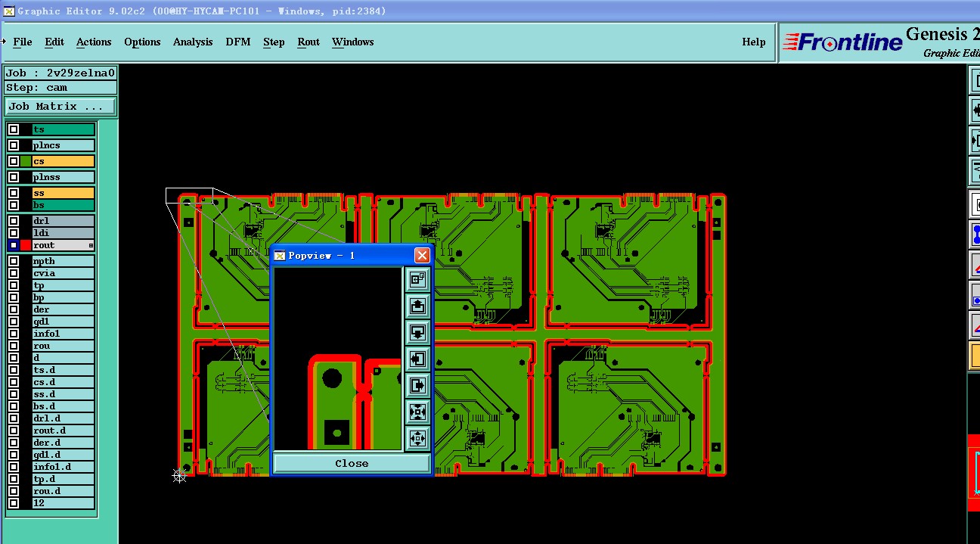Toggle the ss layer checkbox
Image resolution: width=980 pixels, height=544 pixels.
point(14,193)
